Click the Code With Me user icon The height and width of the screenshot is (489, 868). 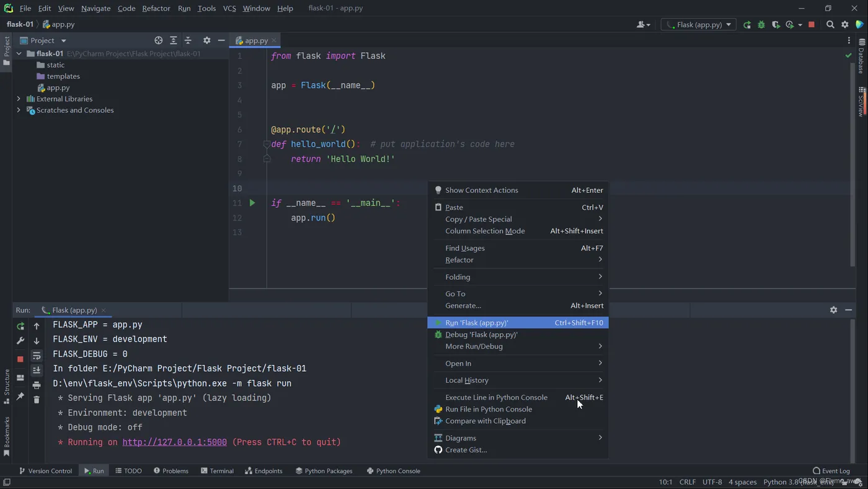coord(642,25)
